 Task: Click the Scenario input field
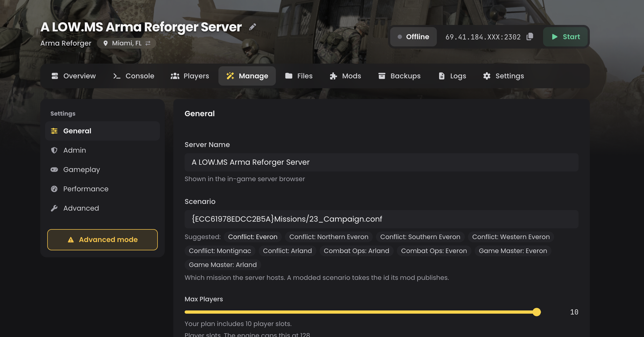(382, 219)
